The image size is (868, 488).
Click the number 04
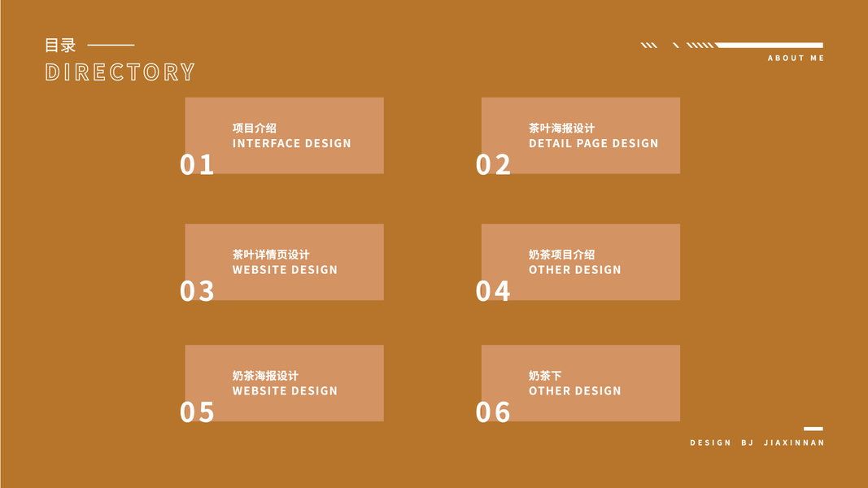[x=493, y=291]
